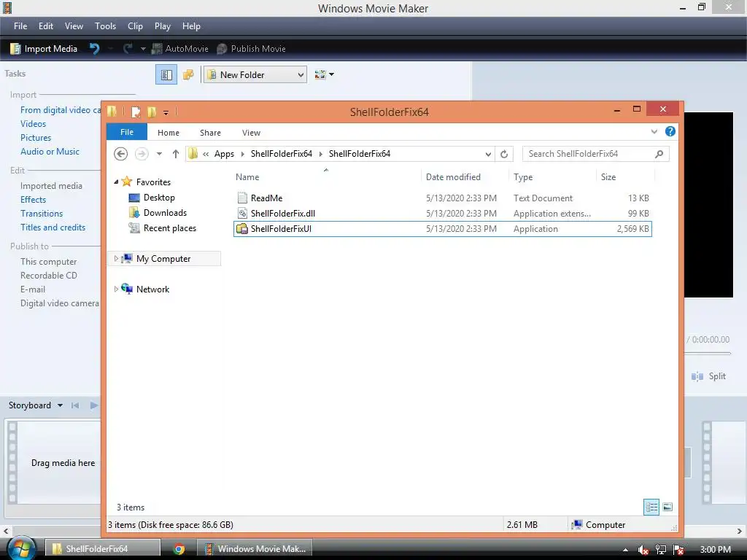Switch to Explorer Share ribbon tab
Viewport: 747px width, 560px height.
[x=210, y=133]
